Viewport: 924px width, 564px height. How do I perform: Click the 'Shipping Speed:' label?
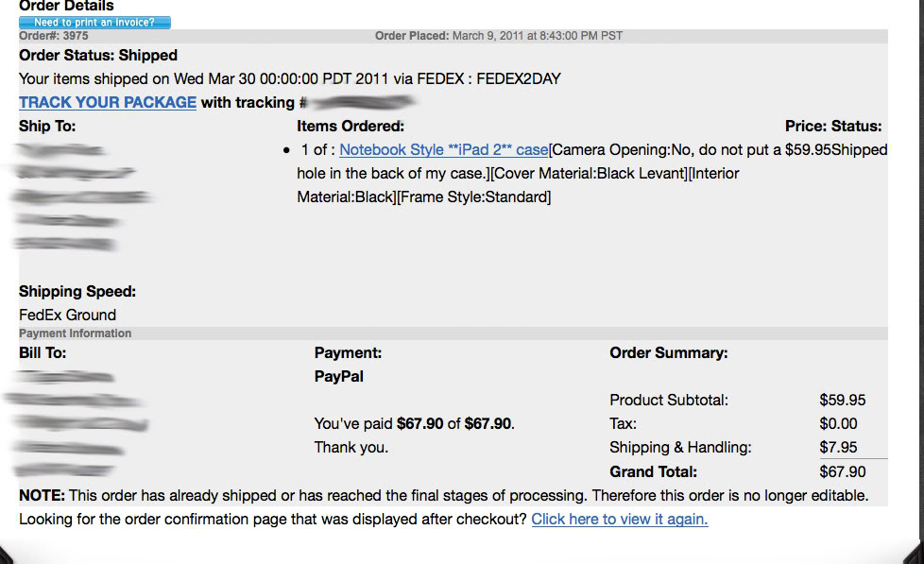point(77,291)
